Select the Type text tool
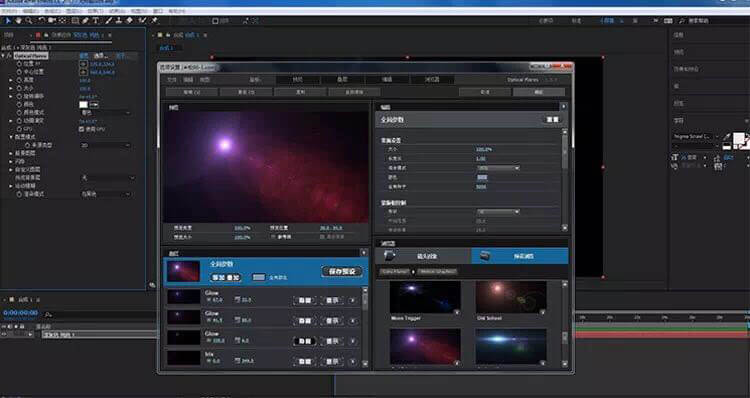Viewport: 750px width, 398px height. click(95, 21)
